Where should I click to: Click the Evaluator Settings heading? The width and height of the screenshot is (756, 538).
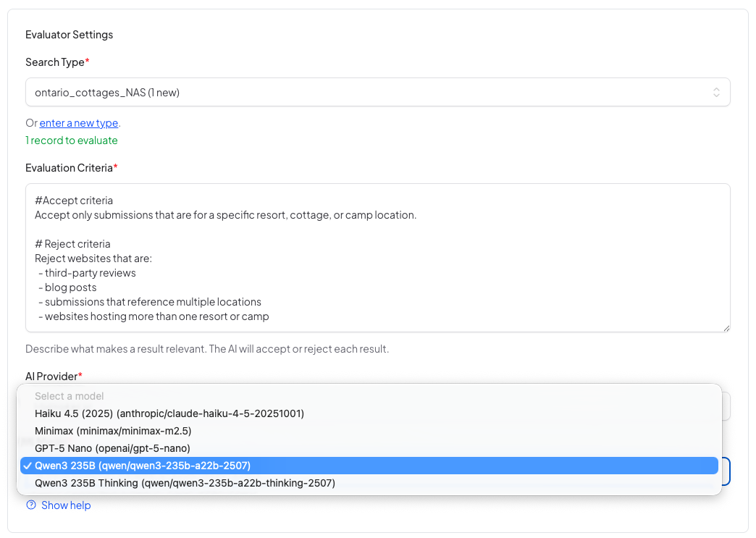click(x=69, y=35)
